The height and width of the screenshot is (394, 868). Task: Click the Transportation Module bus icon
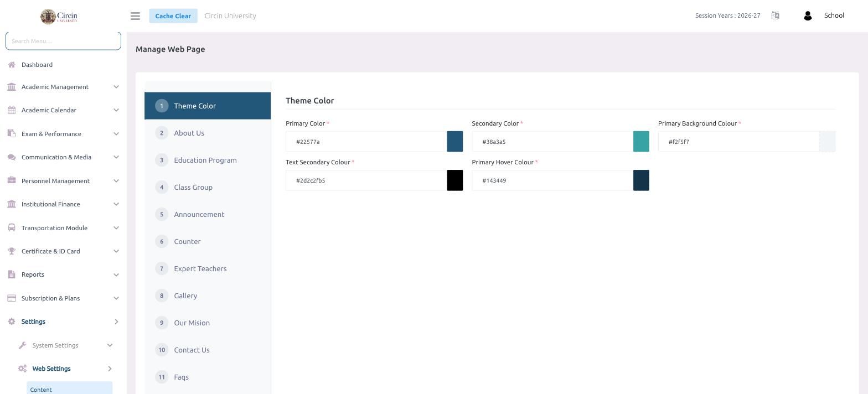(x=12, y=227)
